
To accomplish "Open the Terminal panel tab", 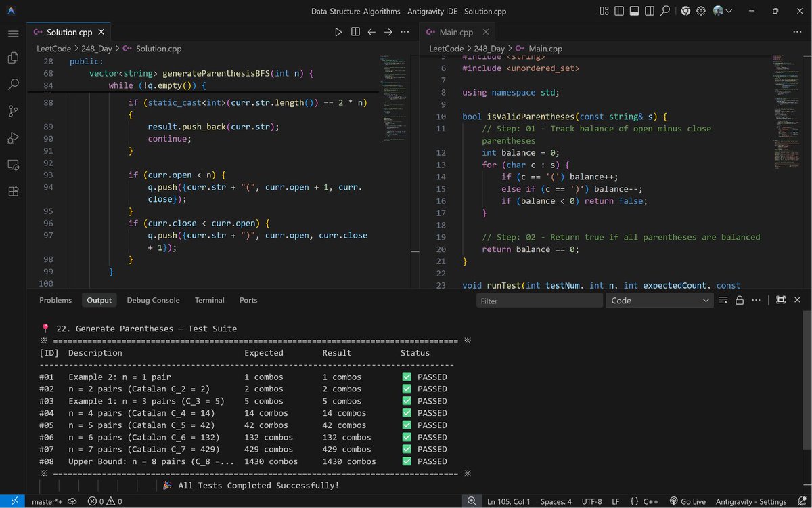I will tap(210, 300).
